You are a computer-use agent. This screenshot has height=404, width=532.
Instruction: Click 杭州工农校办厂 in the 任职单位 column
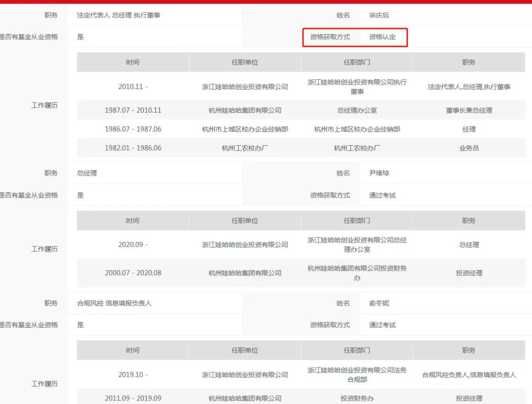pos(245,148)
